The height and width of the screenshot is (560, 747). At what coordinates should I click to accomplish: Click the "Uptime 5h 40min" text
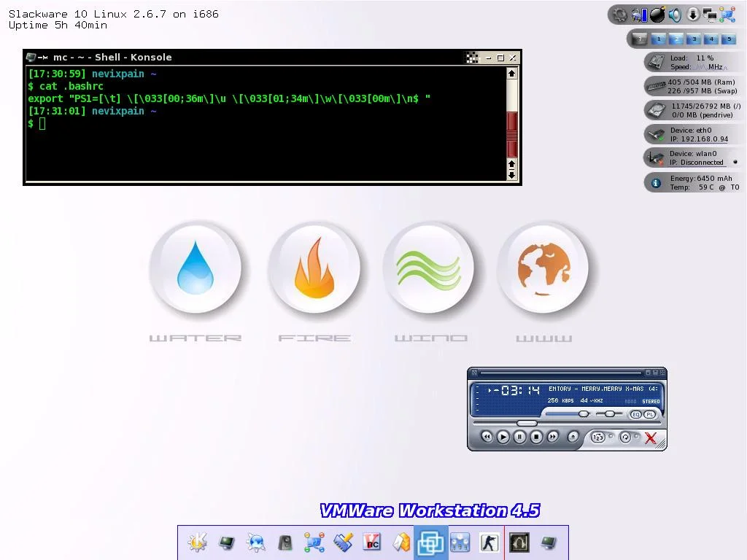(58, 26)
